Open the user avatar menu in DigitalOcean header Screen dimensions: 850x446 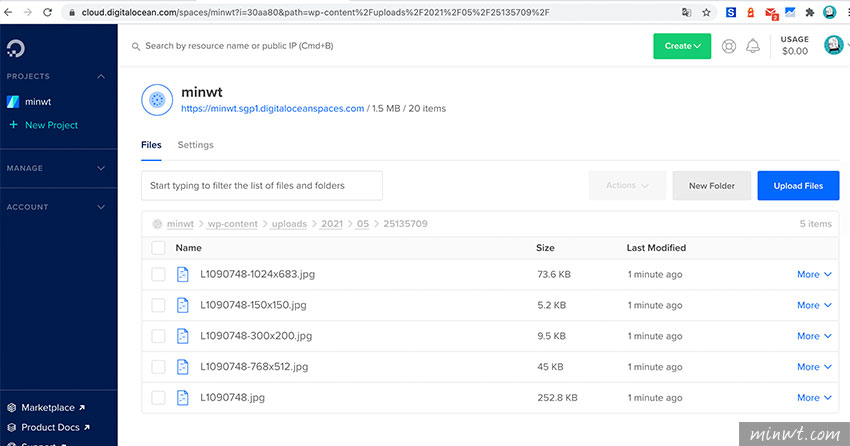tap(833, 45)
